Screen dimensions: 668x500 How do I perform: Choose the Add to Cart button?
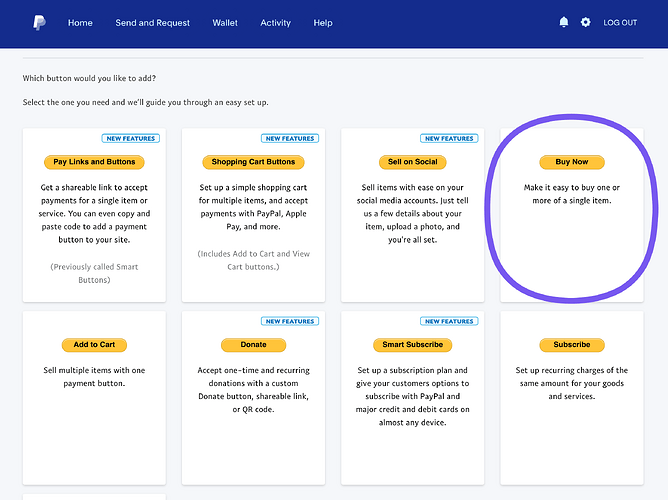[94, 345]
